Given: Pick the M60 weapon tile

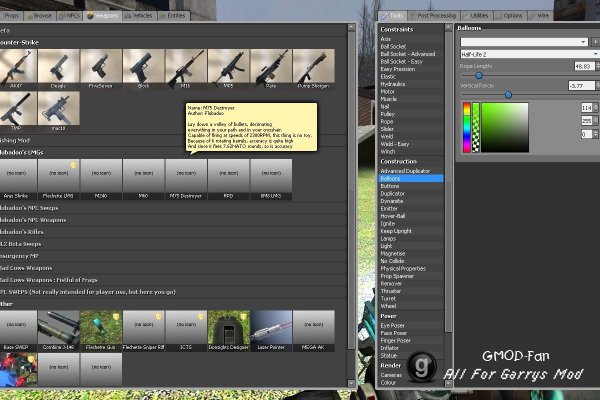Looking at the screenshot, I should click(x=143, y=180).
